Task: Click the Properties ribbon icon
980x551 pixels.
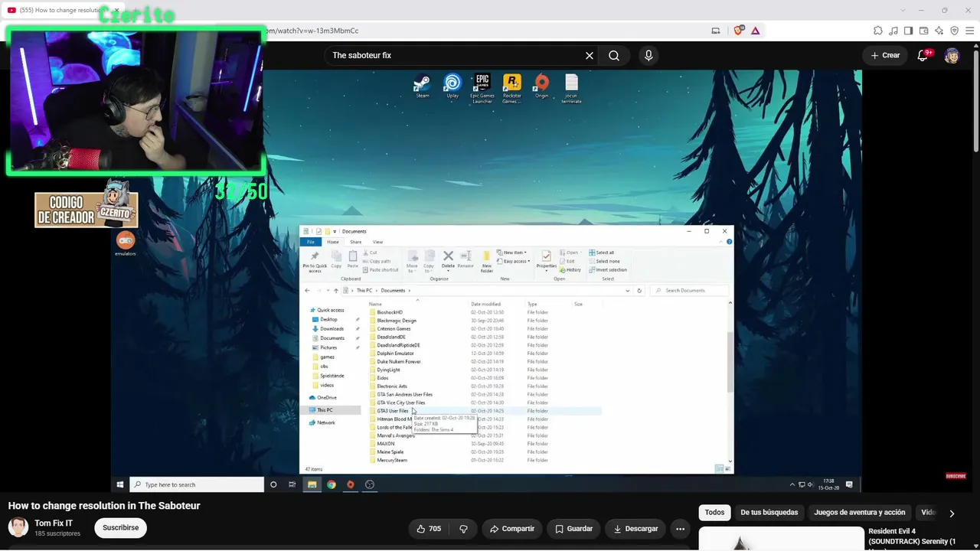Action: coord(546,259)
